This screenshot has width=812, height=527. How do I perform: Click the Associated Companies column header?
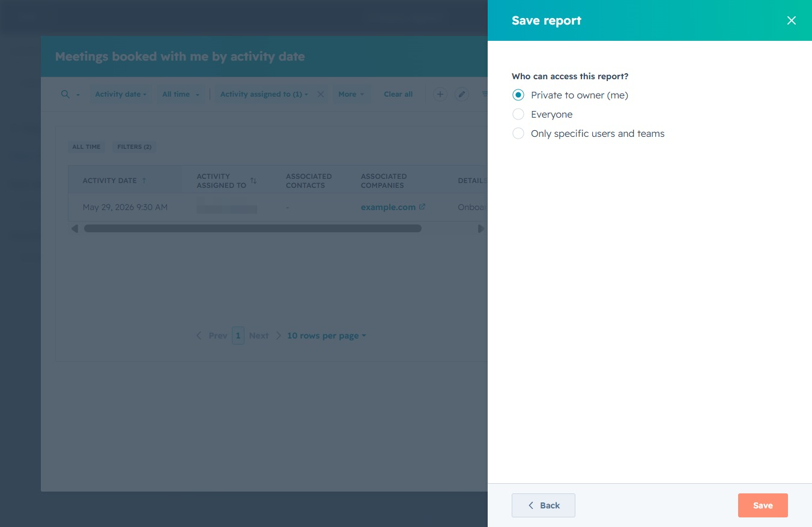(384, 181)
